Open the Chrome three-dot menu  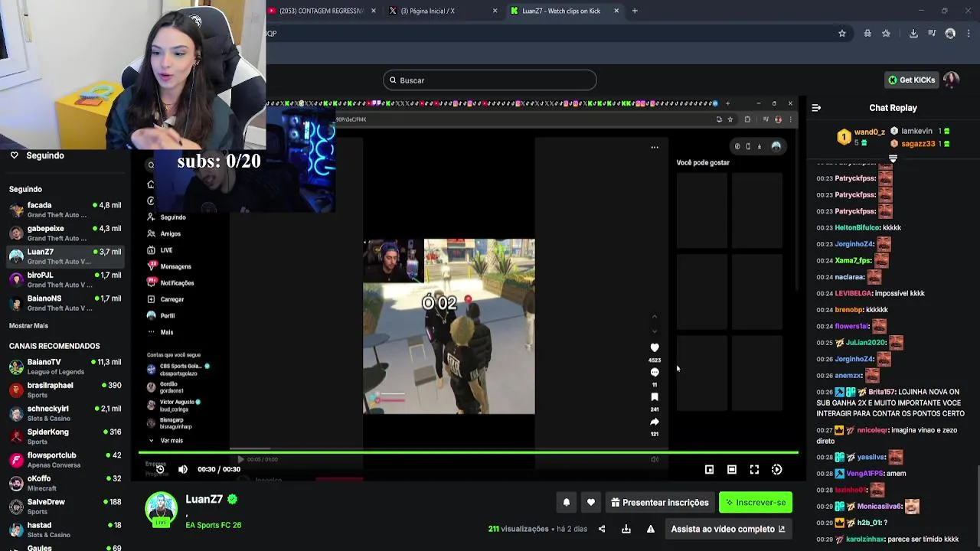point(969,34)
